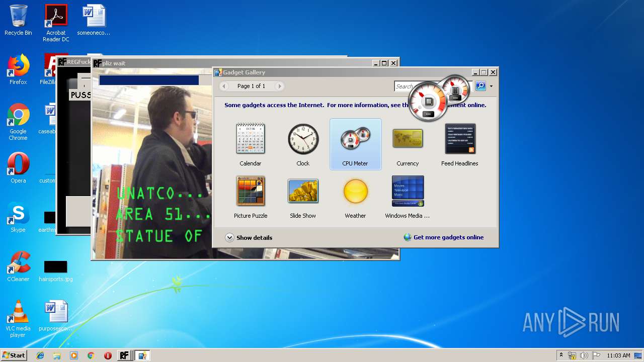Image resolution: width=644 pixels, height=362 pixels.
Task: Show hidden tray icons arrow
Action: 561,355
